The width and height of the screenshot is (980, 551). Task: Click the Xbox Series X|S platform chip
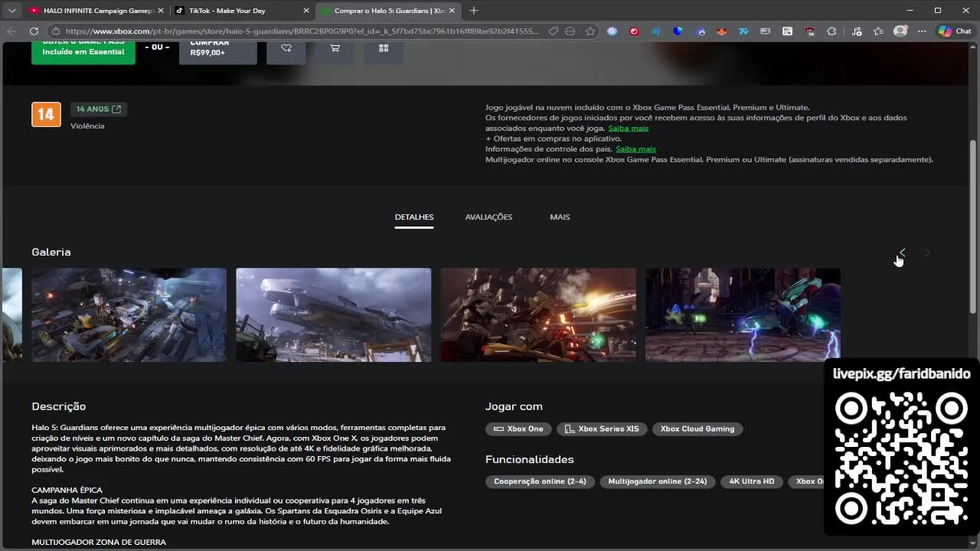[x=602, y=429]
